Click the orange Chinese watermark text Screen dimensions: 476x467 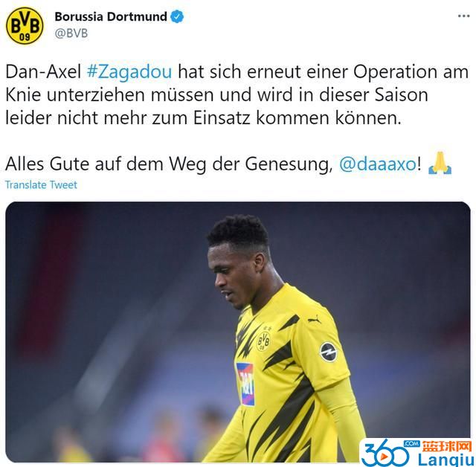tap(446, 446)
